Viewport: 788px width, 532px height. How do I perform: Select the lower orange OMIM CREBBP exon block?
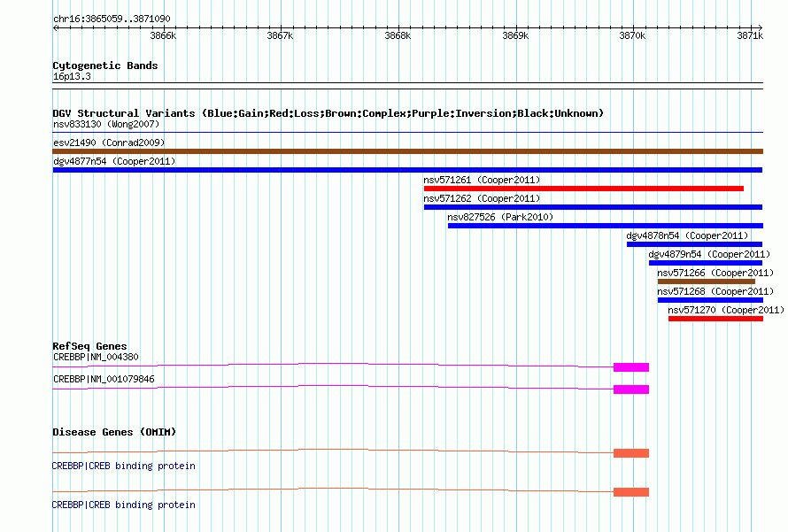click(631, 492)
